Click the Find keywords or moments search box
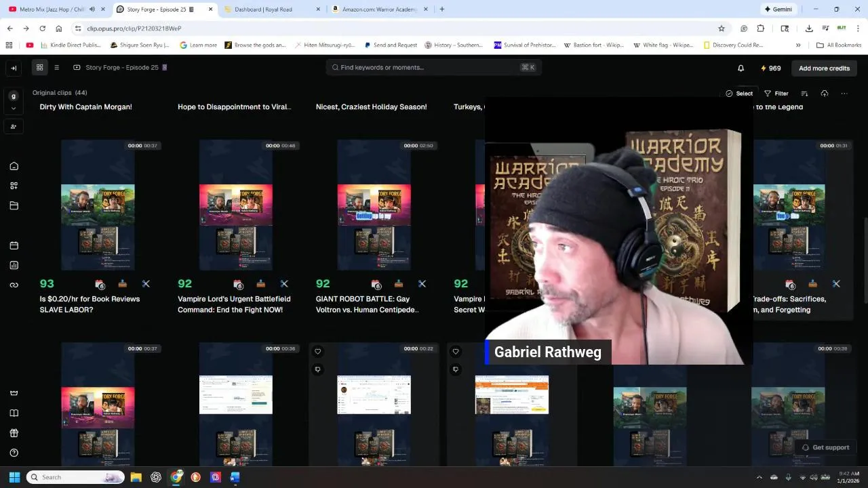 coord(433,68)
